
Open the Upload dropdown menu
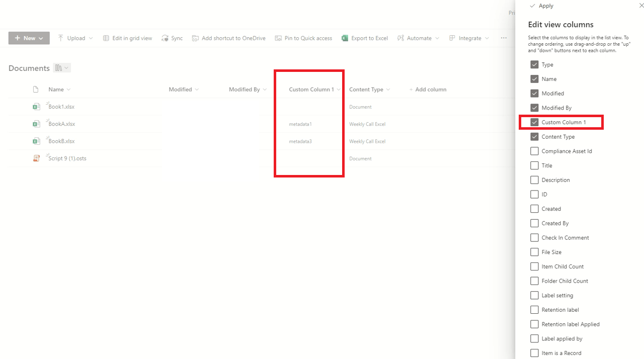[x=90, y=38]
